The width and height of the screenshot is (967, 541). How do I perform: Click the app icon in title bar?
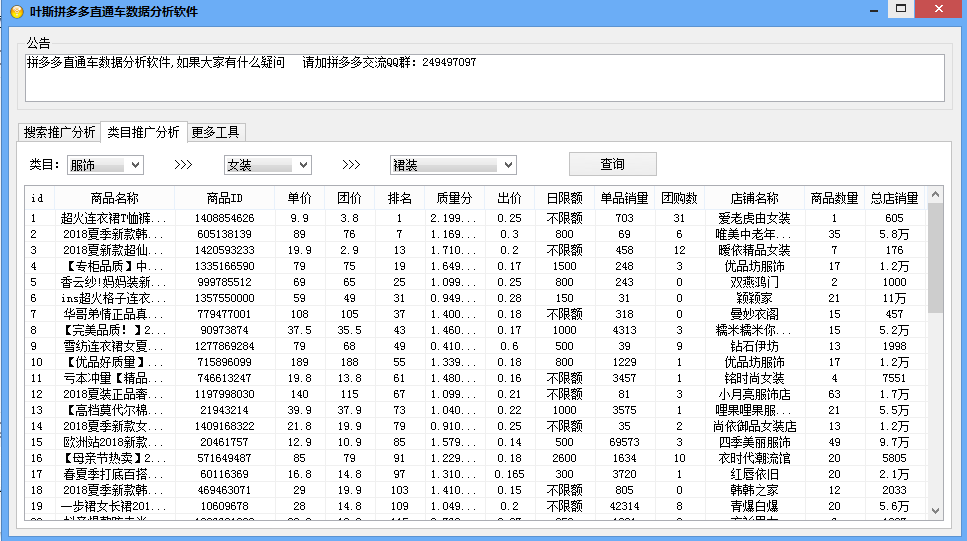click(x=17, y=11)
